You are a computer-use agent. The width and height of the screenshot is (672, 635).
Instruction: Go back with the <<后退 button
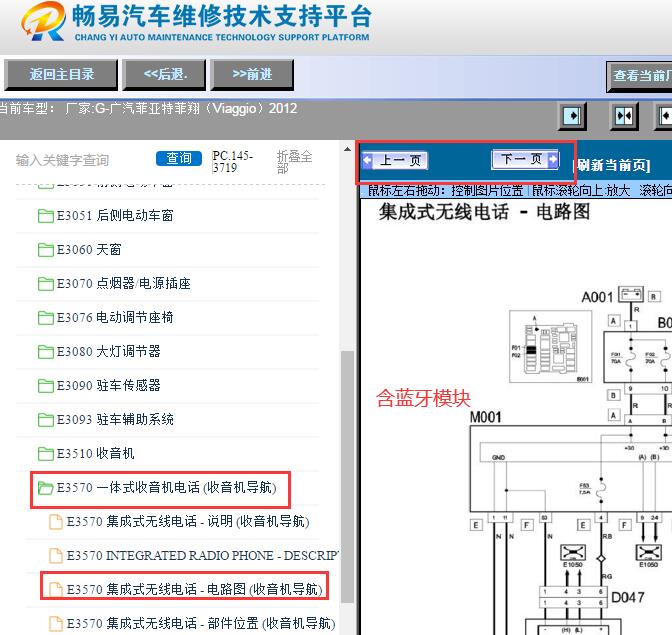[164, 75]
